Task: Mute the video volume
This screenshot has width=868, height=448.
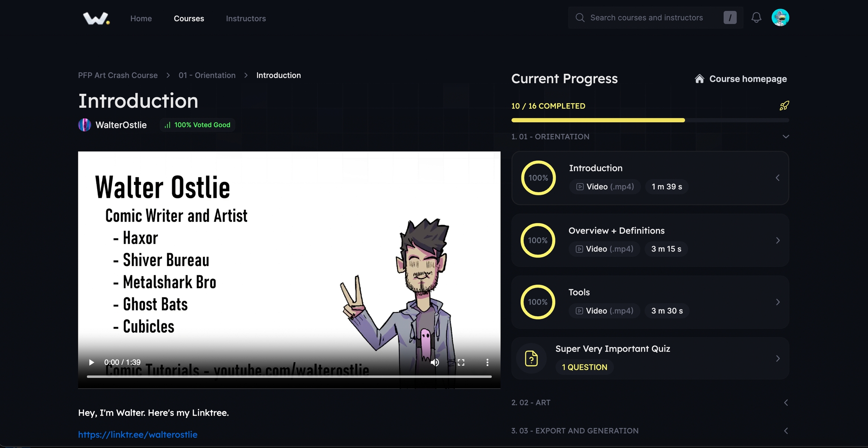Action: [x=435, y=362]
